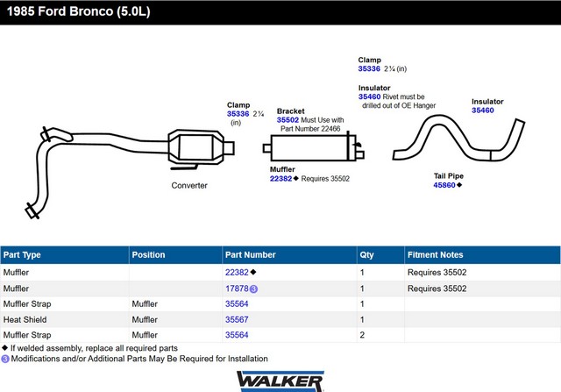Click the diamond icon in the welded assembly footnote
561x392 pixels.
[x=4, y=347]
